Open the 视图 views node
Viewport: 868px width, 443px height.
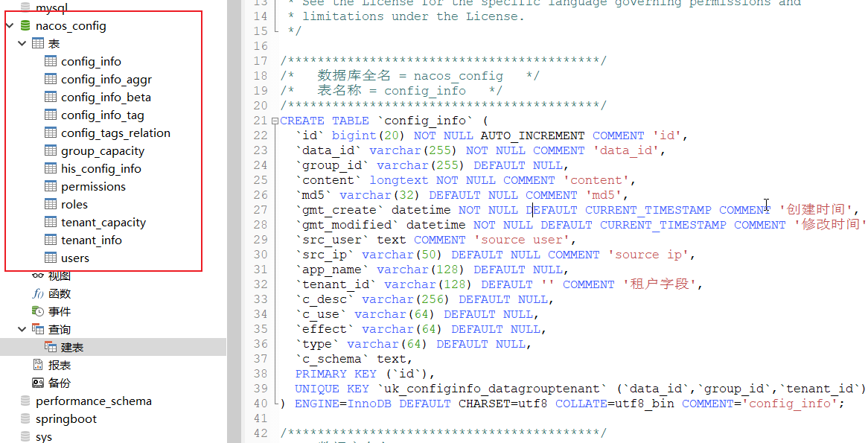[60, 275]
